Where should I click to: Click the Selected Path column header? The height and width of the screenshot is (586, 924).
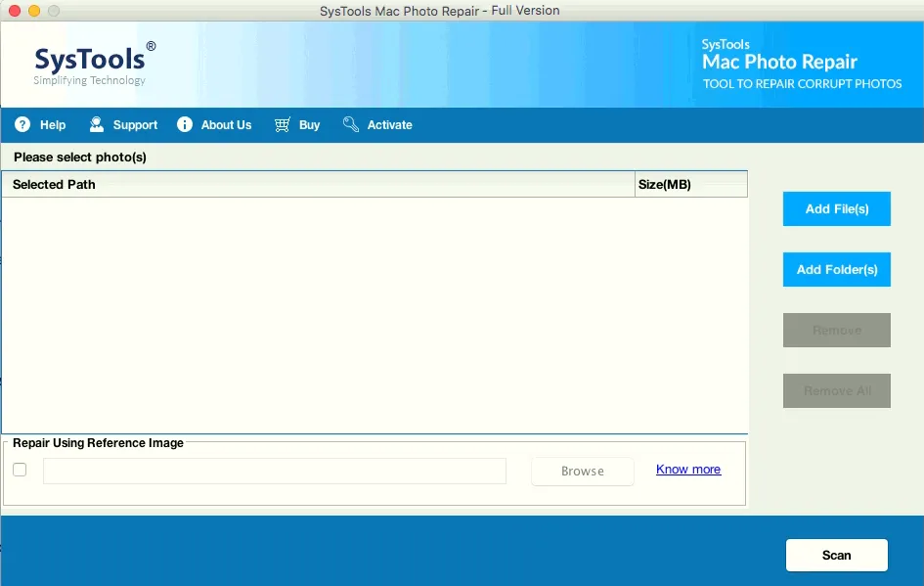318,185
